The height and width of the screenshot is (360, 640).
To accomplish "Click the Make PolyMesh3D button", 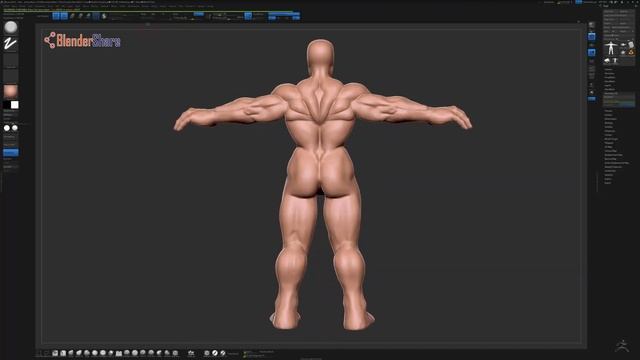I will point(622,27).
